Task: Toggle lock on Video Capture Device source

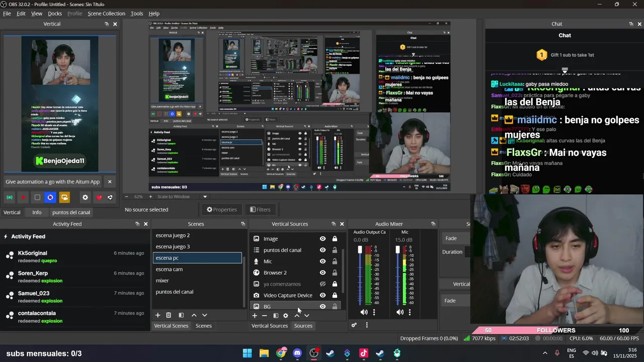Action: tap(335, 295)
